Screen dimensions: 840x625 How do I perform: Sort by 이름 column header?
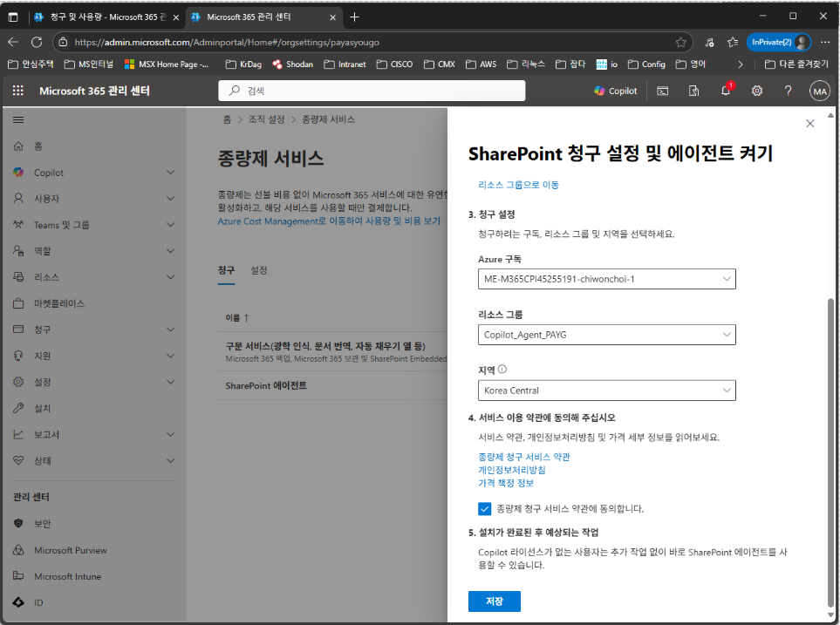coord(237,318)
